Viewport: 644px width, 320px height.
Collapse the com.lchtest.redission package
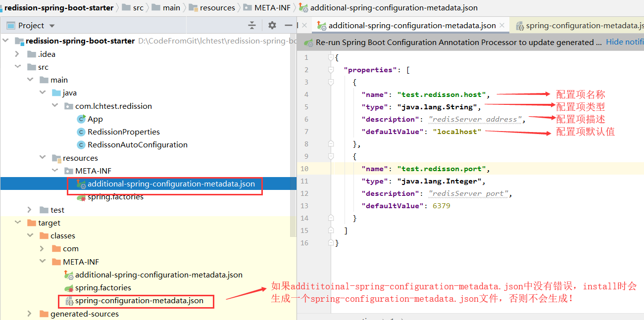click(x=54, y=106)
